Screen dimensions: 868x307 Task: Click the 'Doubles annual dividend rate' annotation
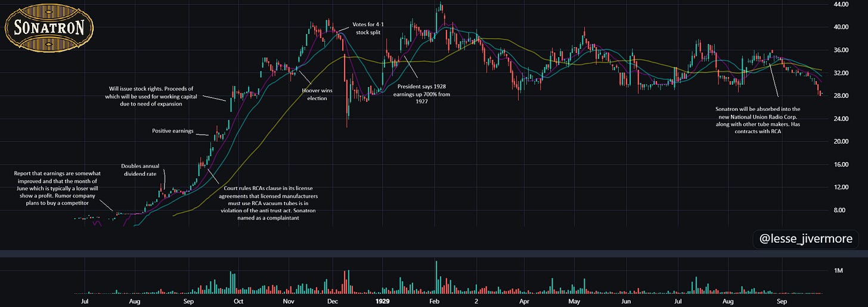click(x=141, y=170)
